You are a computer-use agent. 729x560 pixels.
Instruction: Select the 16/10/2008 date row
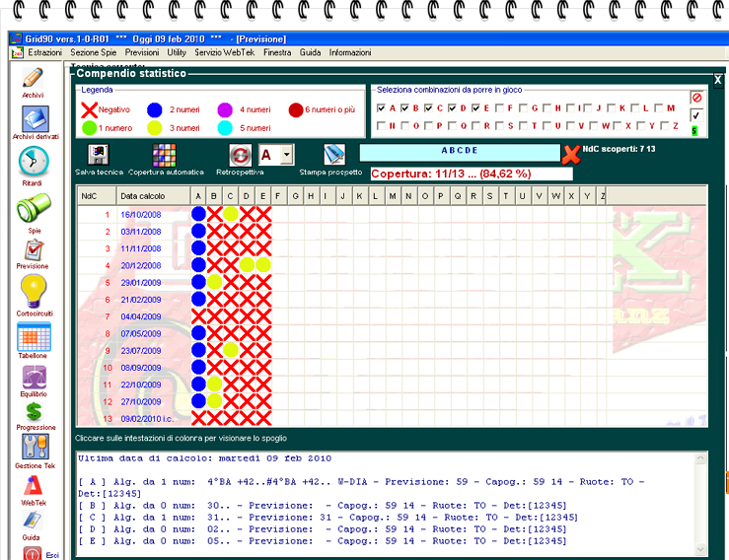[x=140, y=214]
